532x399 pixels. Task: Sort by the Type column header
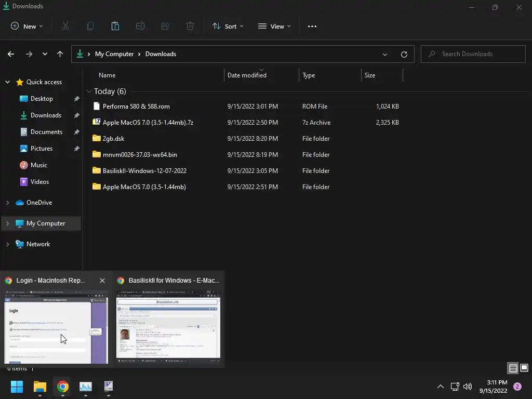coord(309,75)
